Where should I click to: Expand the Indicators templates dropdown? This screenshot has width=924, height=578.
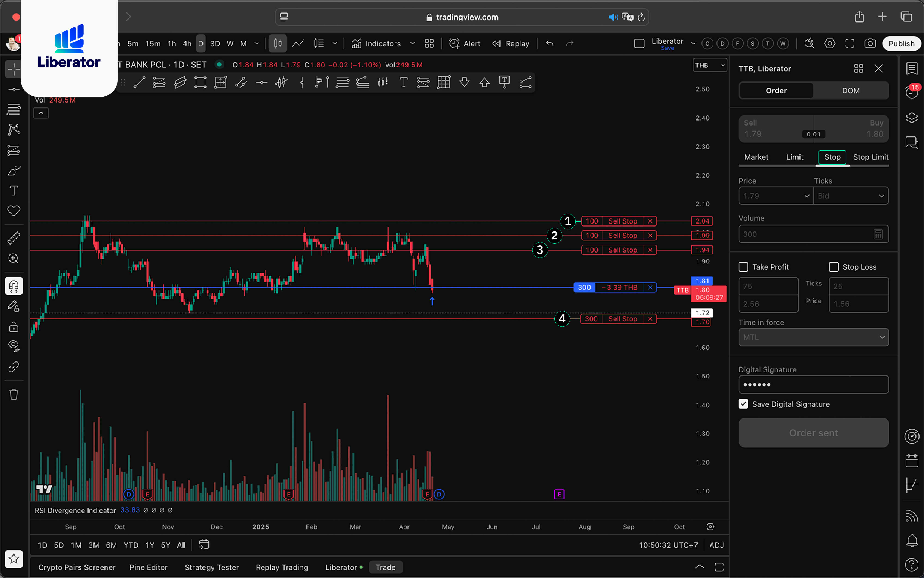tap(413, 44)
